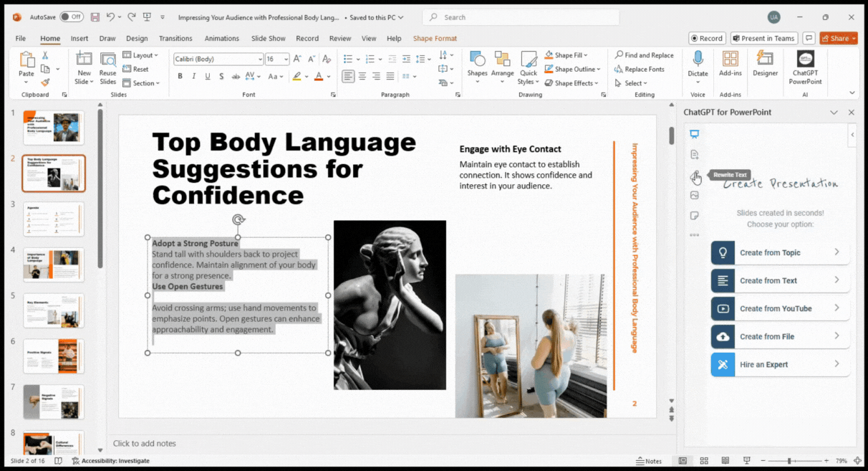The image size is (868, 471).
Task: Choose Create from YouTube
Action: [x=781, y=308]
